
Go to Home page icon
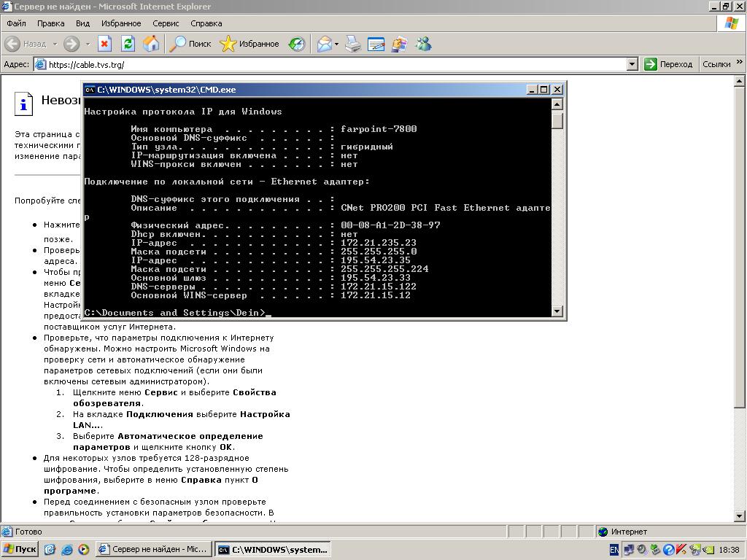(x=151, y=44)
